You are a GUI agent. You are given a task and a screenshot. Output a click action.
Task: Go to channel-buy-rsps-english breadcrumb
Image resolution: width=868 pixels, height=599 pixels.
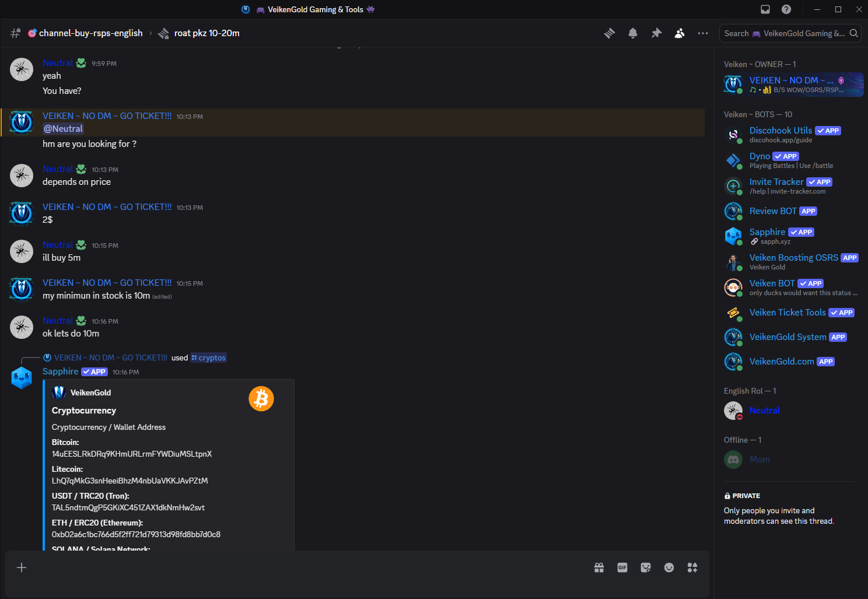tap(90, 33)
